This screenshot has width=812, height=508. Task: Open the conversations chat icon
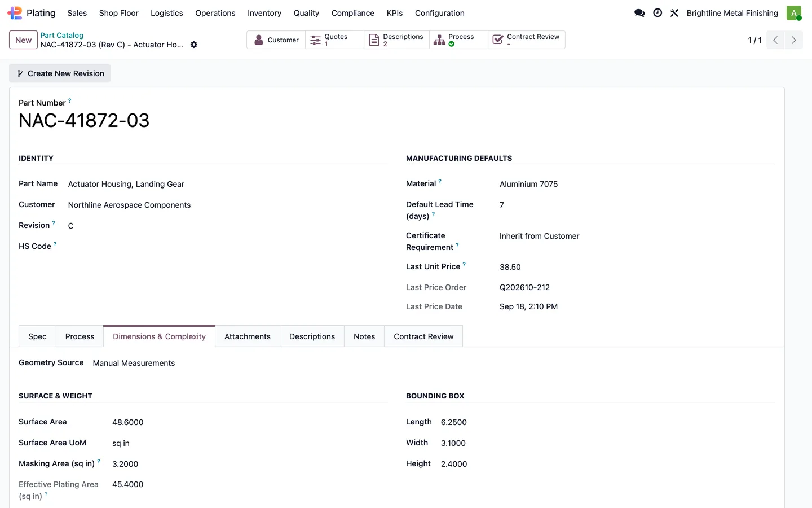click(639, 13)
